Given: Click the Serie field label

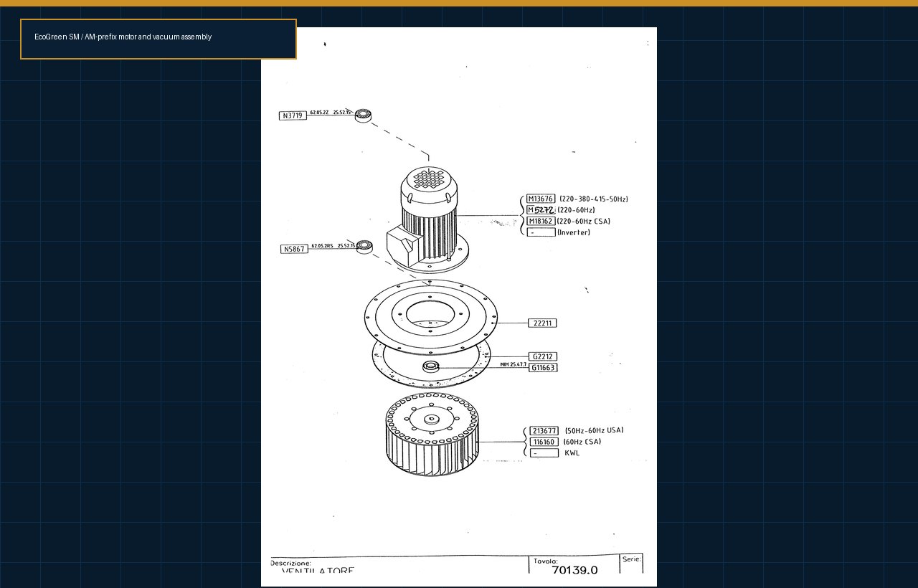Looking at the screenshot, I should [631, 559].
